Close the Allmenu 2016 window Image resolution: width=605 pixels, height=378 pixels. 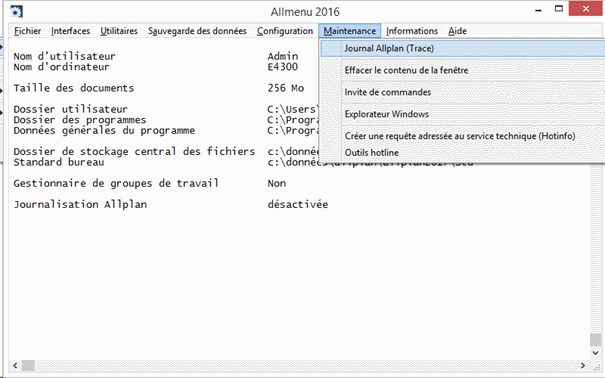pyautogui.click(x=586, y=9)
